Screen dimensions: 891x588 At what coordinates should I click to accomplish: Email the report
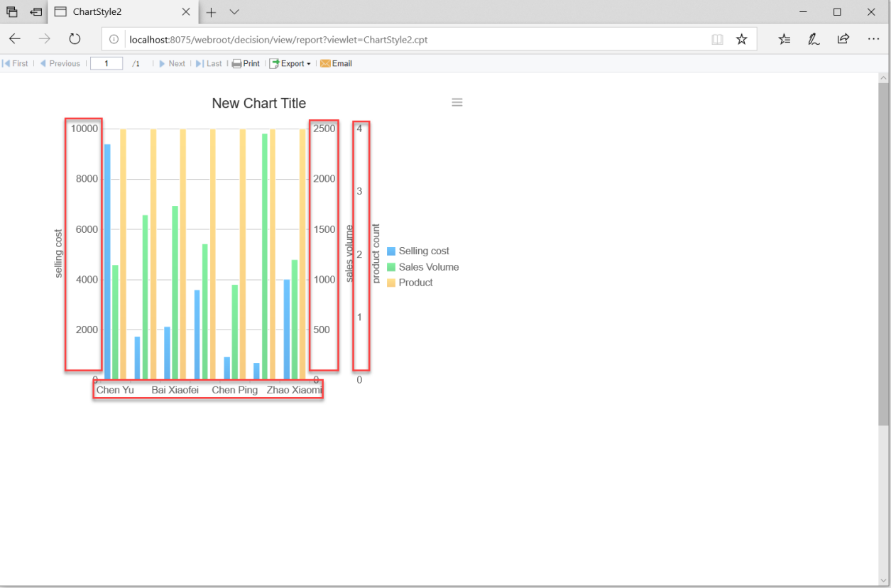[336, 63]
